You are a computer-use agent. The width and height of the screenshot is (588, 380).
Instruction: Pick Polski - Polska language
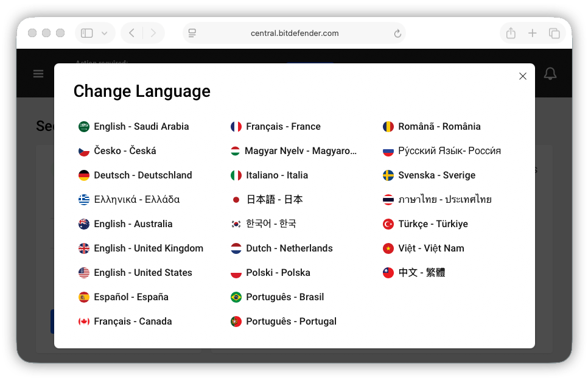click(x=270, y=273)
